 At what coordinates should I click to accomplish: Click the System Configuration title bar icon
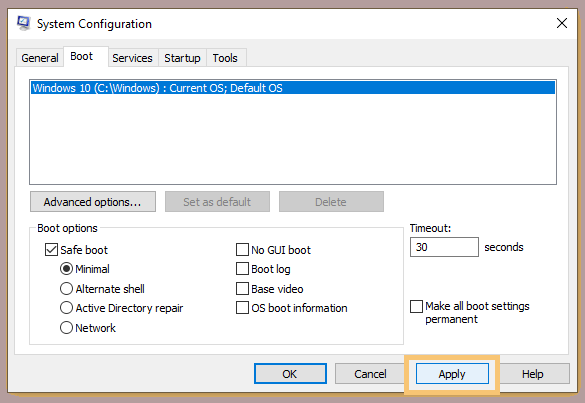pos(24,24)
